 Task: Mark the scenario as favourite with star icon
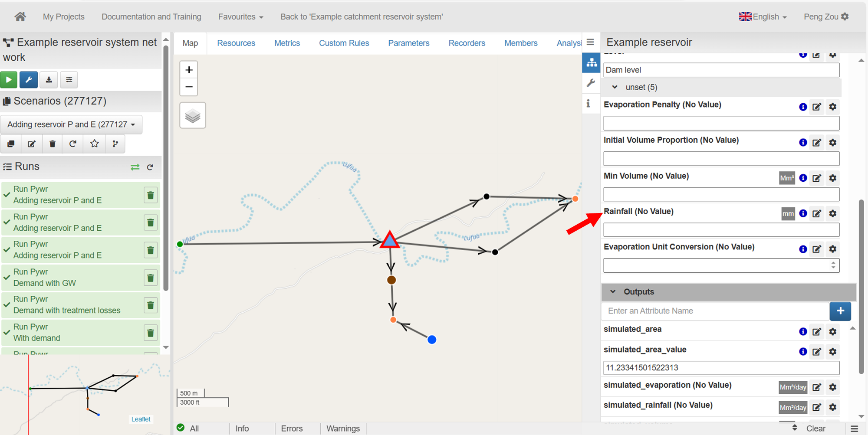point(94,144)
